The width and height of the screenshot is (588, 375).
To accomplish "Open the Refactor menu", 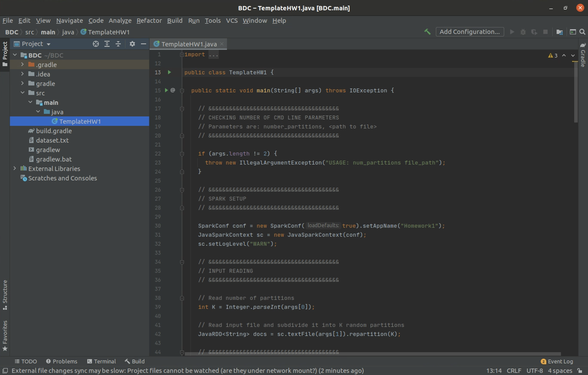I will [149, 20].
